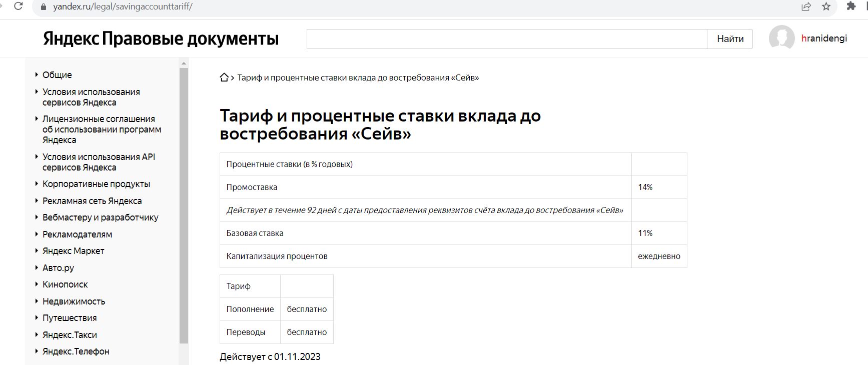Screen dimensions: 868x365
Task: Reload the page with the refresh icon
Action: (18, 6)
